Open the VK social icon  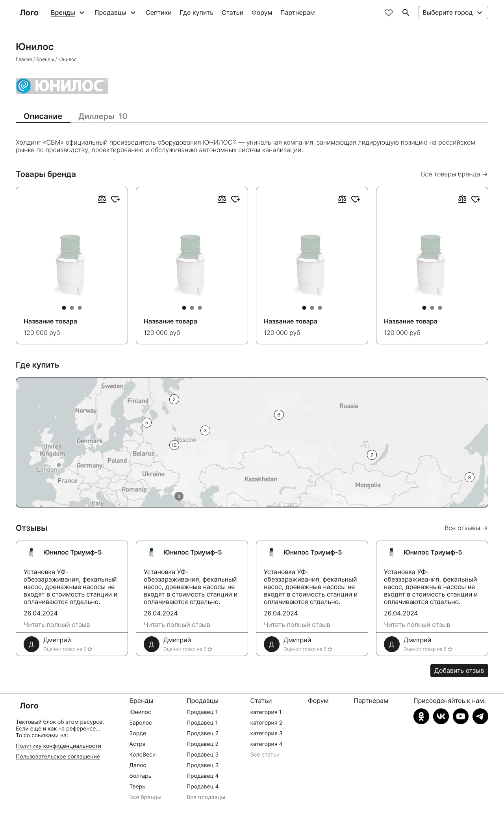(441, 716)
